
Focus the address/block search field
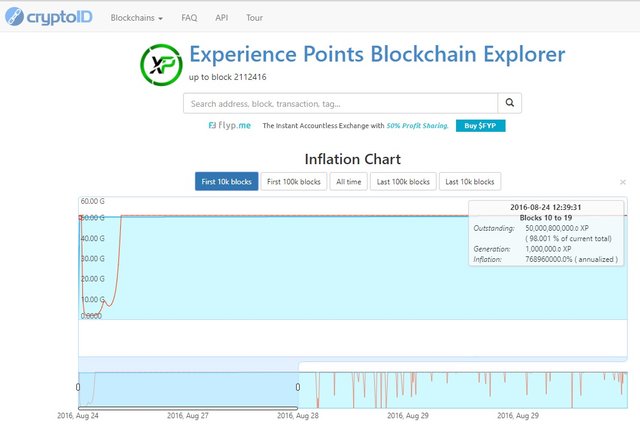coord(340,103)
